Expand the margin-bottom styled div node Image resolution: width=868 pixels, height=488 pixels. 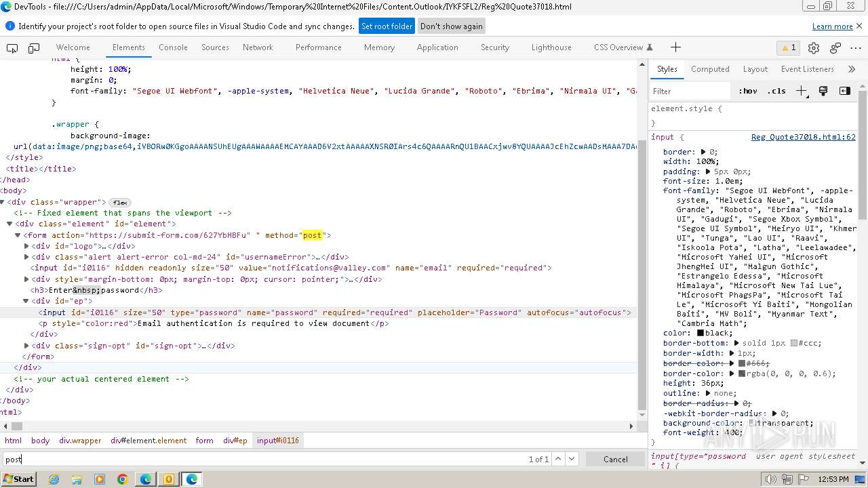point(26,279)
